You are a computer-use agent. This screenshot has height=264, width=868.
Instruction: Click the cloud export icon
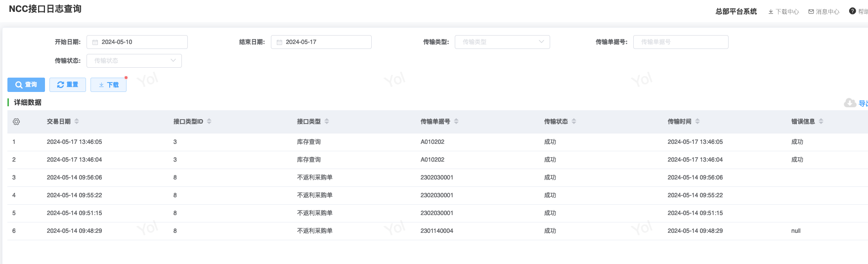click(850, 103)
